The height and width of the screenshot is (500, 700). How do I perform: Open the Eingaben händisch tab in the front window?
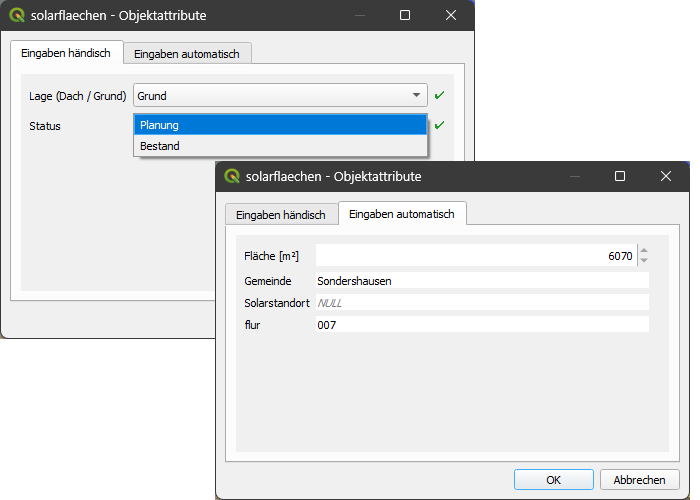(x=281, y=215)
